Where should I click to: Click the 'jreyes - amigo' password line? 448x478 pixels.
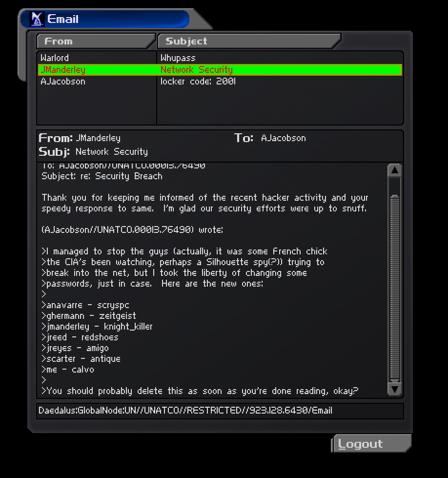pos(75,348)
